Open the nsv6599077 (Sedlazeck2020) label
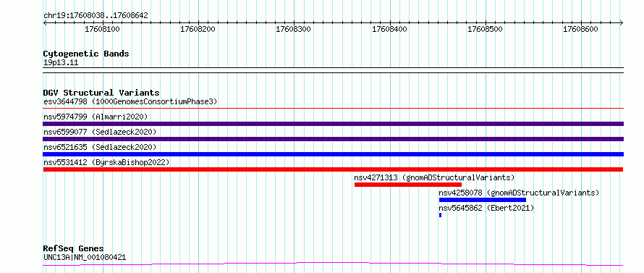This screenshot has width=644, height=273. pos(100,132)
